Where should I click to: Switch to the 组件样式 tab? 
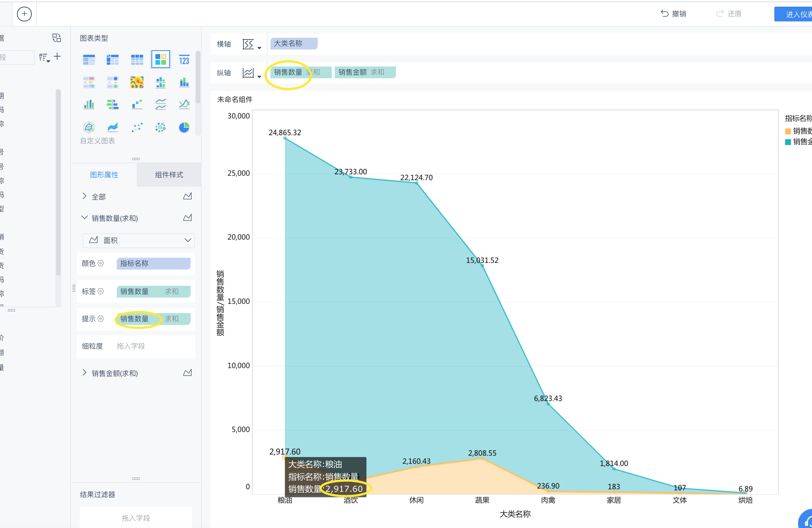pos(169,175)
